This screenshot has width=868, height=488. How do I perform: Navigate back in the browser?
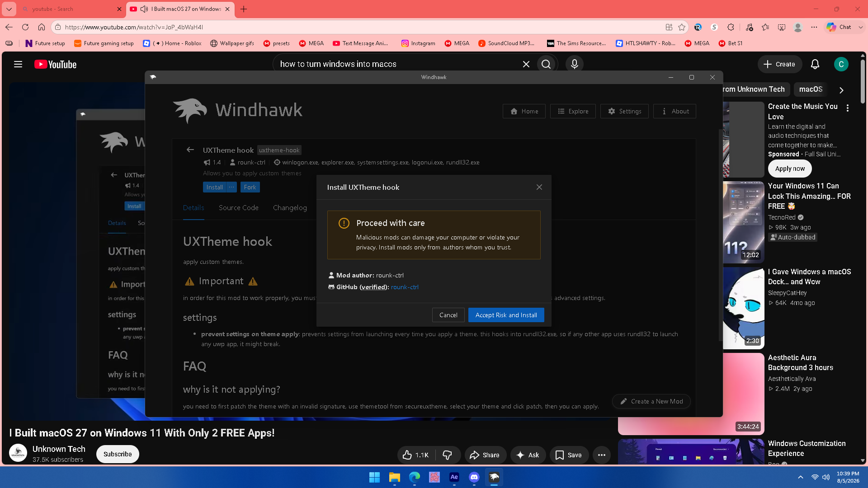[x=9, y=27]
